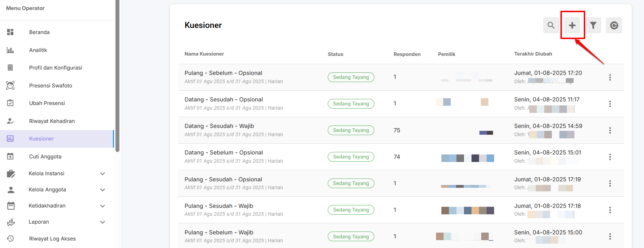Open the filter funnel icon
Image resolution: width=644 pixels, height=248 pixels.
click(x=593, y=25)
